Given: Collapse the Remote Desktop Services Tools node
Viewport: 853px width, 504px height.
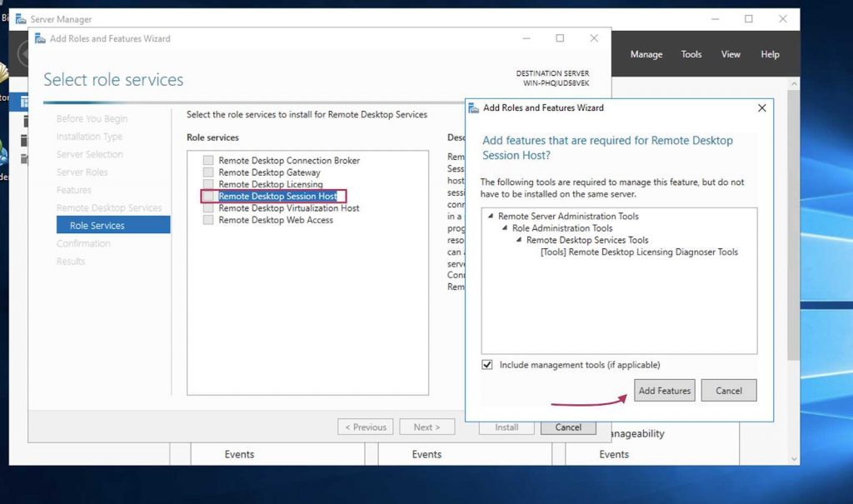Looking at the screenshot, I should click(519, 240).
